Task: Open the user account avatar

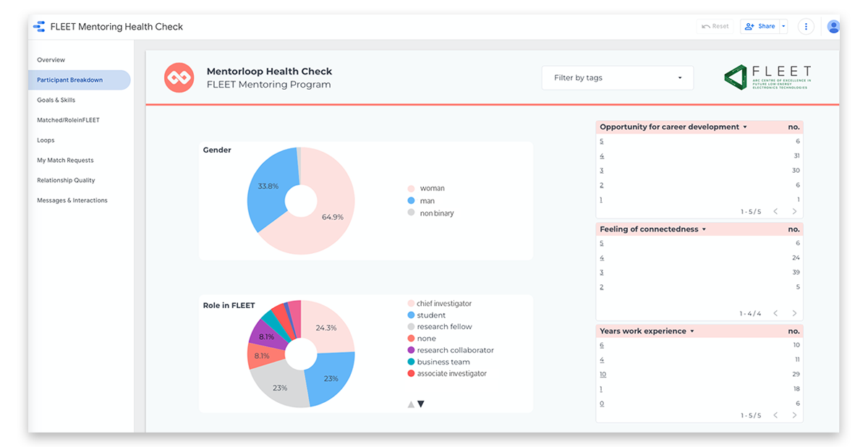Action: [833, 27]
